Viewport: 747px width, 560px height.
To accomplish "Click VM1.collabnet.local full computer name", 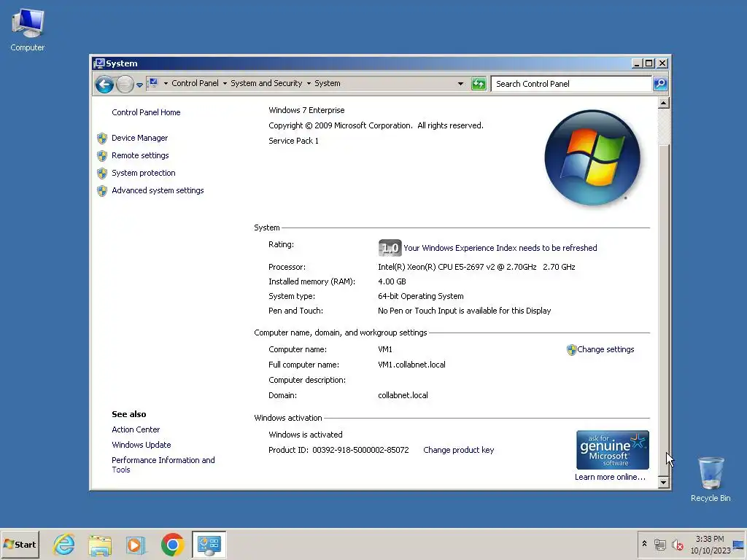I will coord(411,365).
